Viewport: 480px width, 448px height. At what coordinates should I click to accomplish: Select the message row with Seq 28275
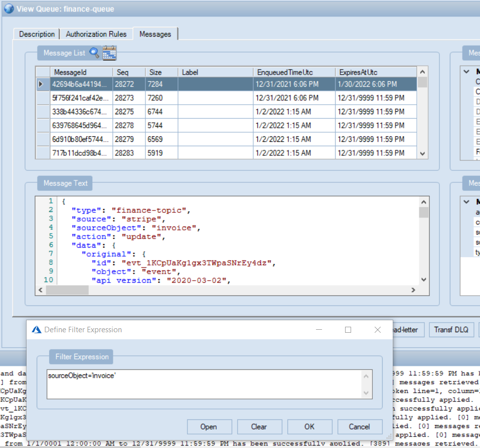(x=129, y=112)
